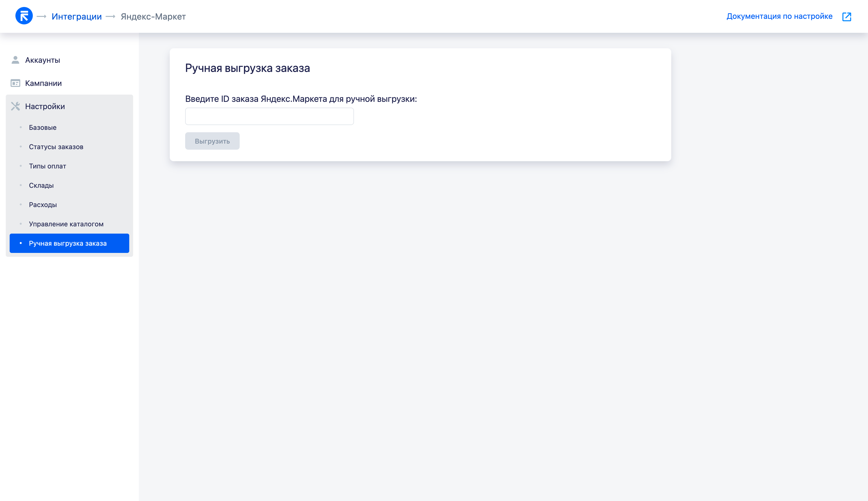
Task: Click the Яндекс-Маркет breadcrumb text
Action: 153,16
